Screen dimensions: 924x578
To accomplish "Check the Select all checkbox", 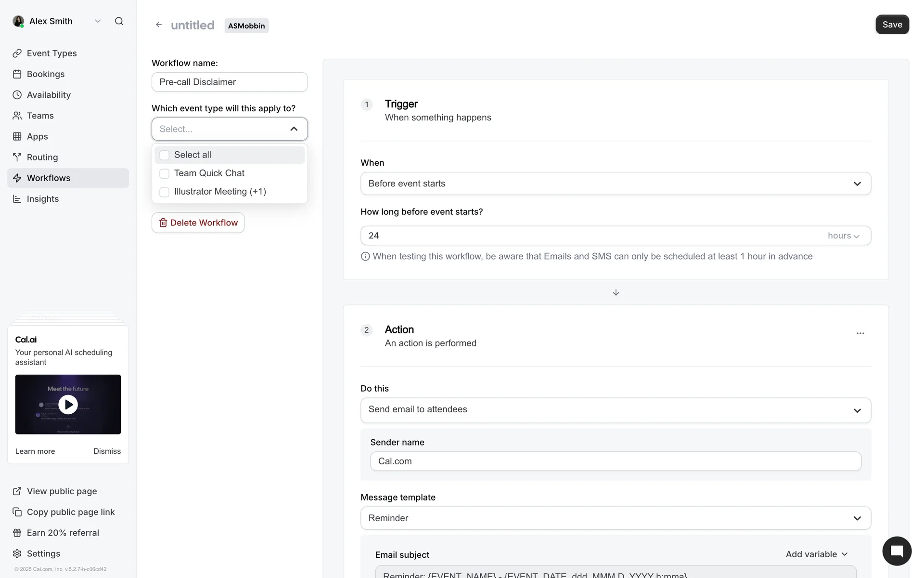I will [x=165, y=155].
